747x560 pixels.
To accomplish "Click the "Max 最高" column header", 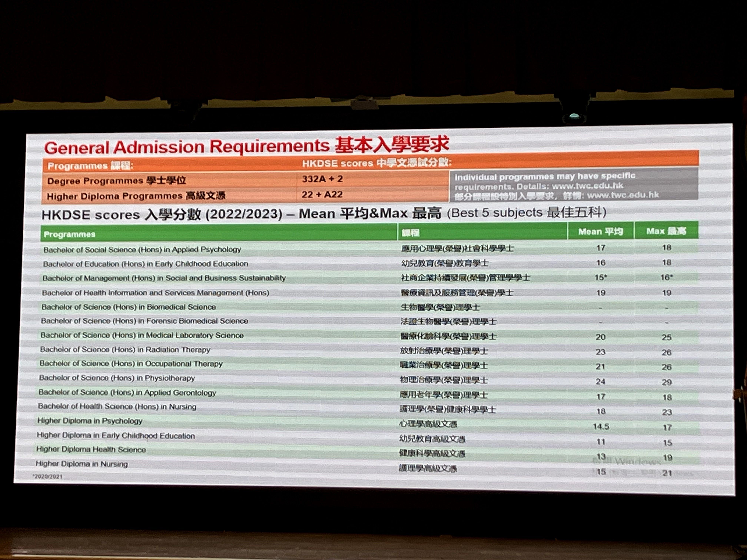I will click(x=666, y=231).
